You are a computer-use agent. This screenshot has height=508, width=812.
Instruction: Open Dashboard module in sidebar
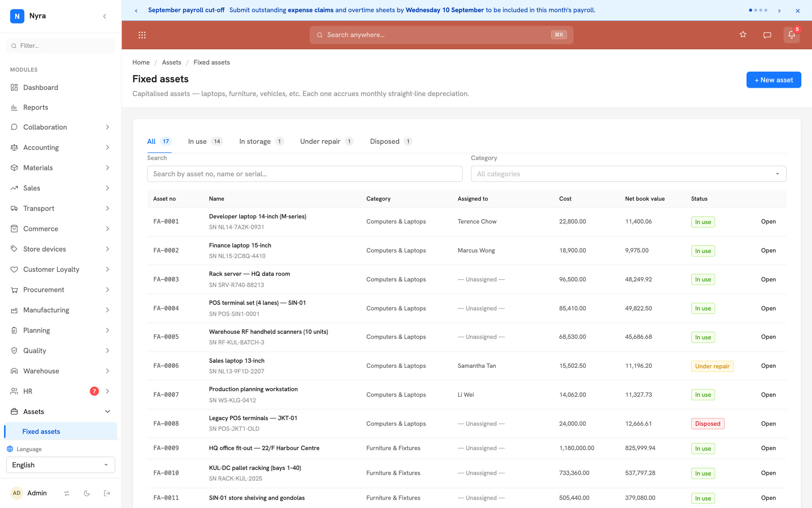tap(61, 87)
